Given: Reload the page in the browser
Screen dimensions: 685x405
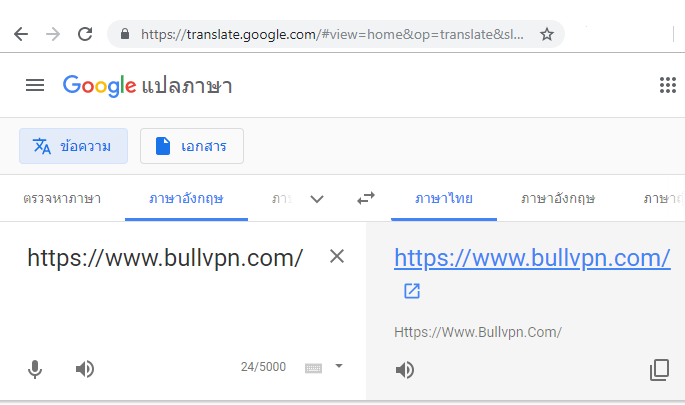Looking at the screenshot, I should pyautogui.click(x=85, y=34).
